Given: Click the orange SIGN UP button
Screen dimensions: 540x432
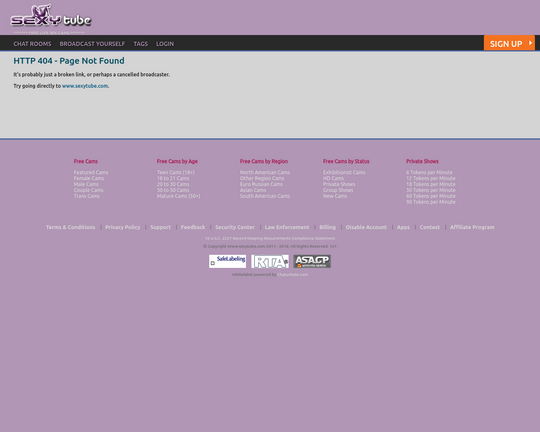Looking at the screenshot, I should pos(509,43).
